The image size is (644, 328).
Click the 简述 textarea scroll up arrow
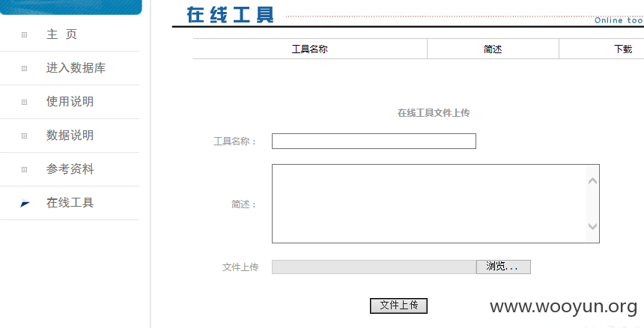point(592,180)
